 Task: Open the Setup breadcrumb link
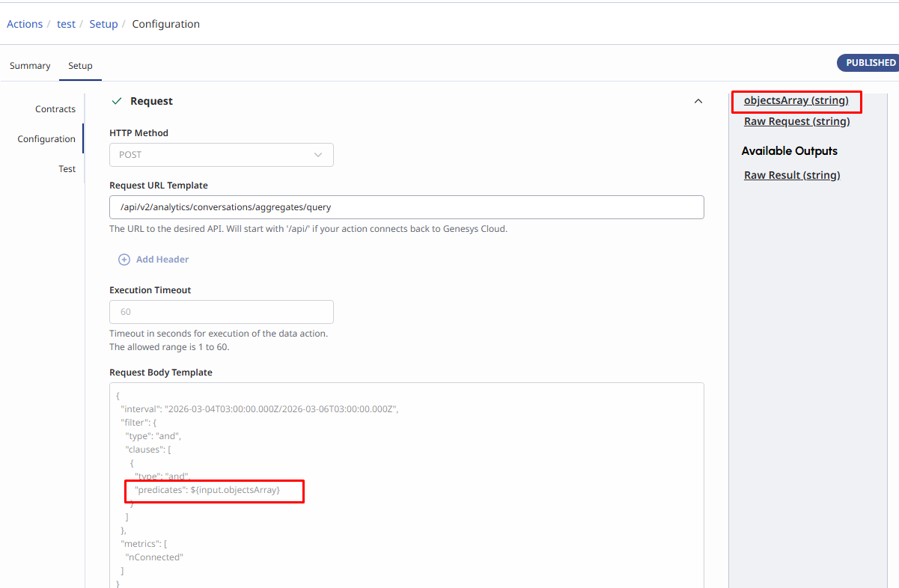[x=103, y=24]
